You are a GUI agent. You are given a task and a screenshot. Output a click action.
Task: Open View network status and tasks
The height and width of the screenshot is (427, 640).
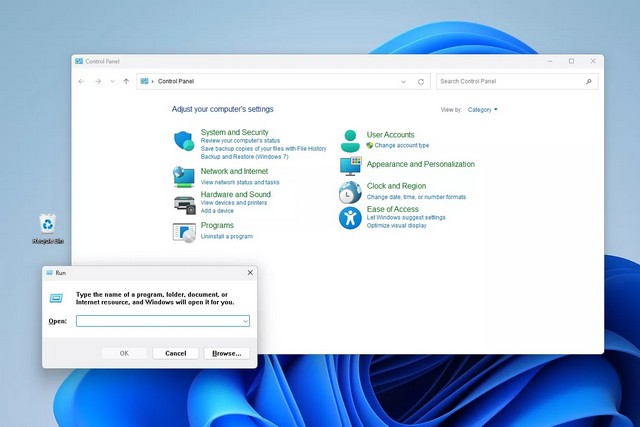click(240, 182)
